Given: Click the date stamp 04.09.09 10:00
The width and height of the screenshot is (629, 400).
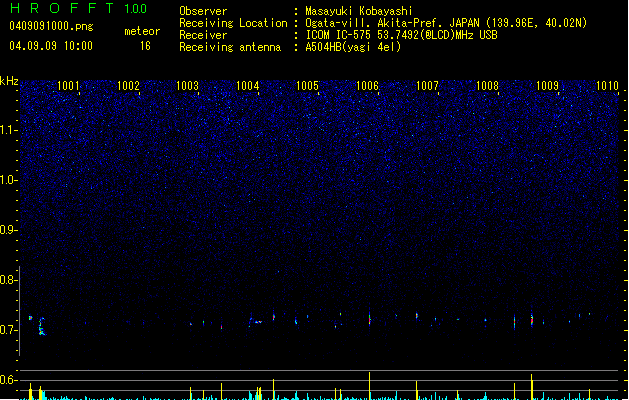Looking at the screenshot, I should click(51, 46).
